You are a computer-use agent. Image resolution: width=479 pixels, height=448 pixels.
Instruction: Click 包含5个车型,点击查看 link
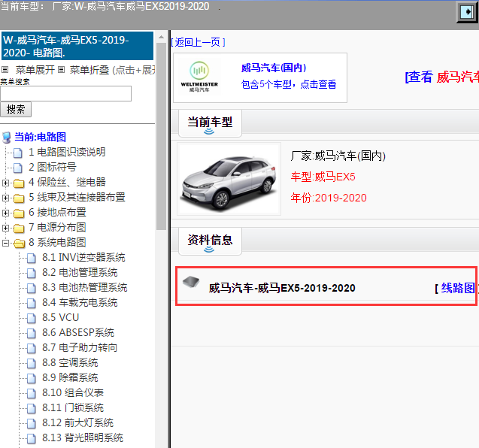click(289, 84)
